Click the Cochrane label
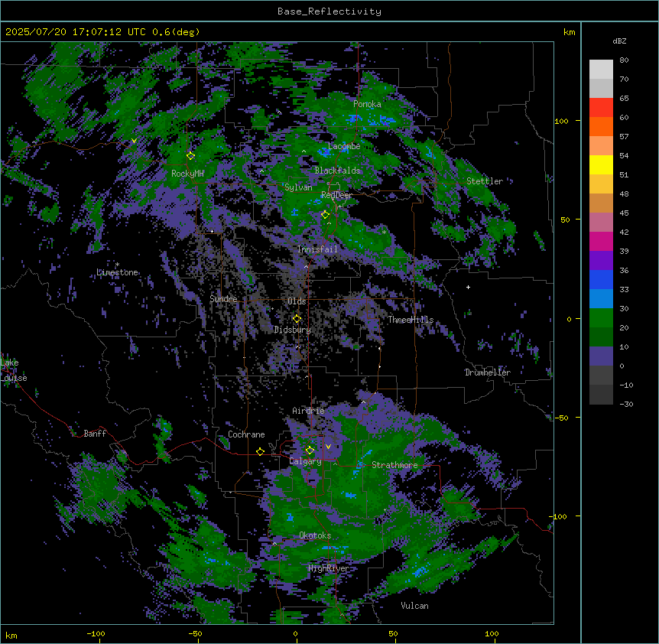 coord(246,434)
